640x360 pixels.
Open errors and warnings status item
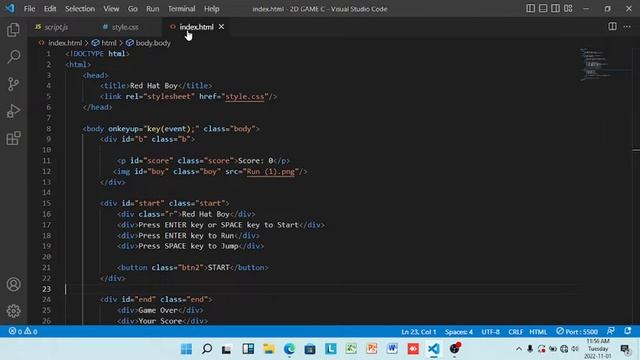23,331
